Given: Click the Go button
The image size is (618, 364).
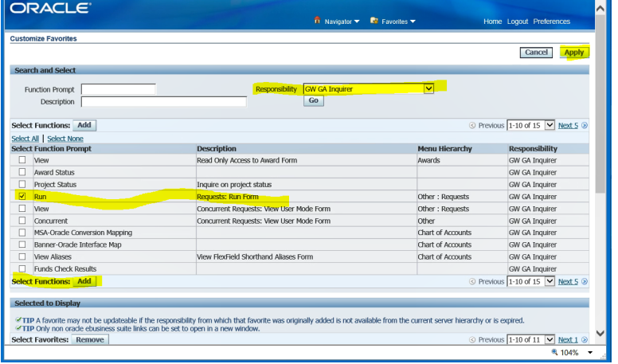Looking at the screenshot, I should (x=313, y=100).
